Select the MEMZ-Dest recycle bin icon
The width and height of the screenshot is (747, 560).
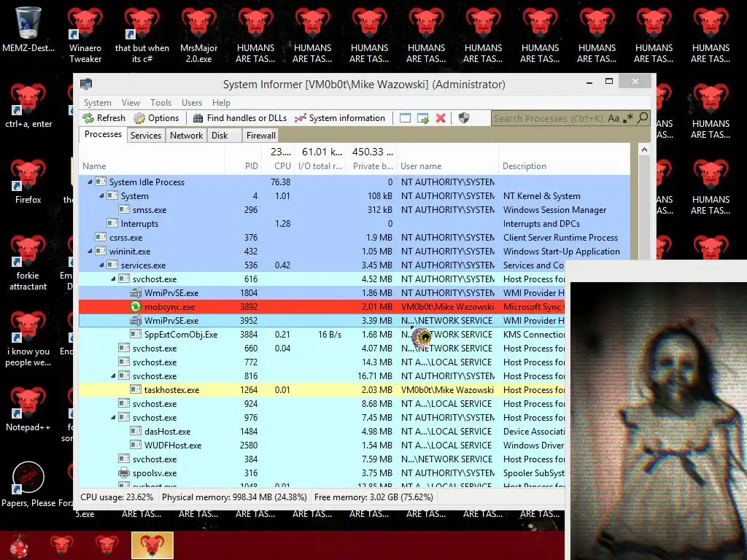coord(28,28)
